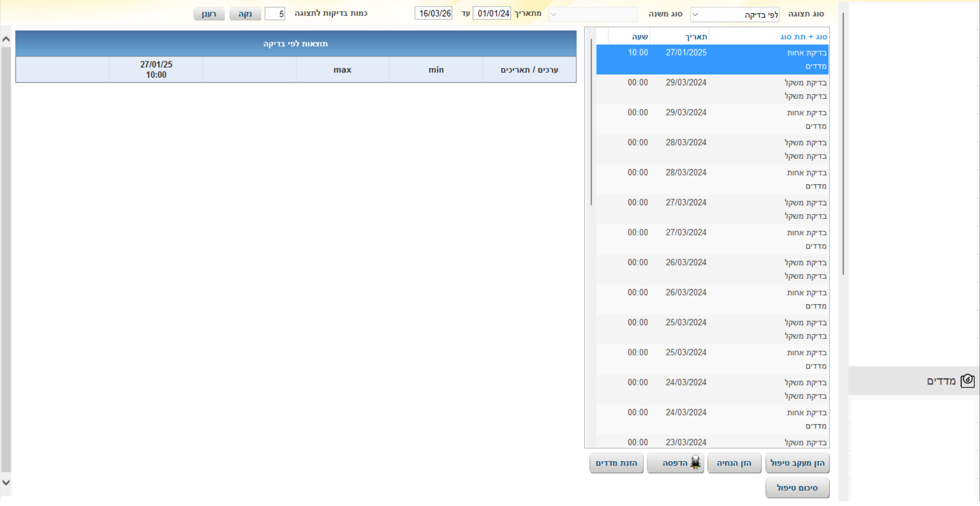Click the printer icon on הדפסה button
Viewport: 980px width, 506px height.
click(x=695, y=463)
